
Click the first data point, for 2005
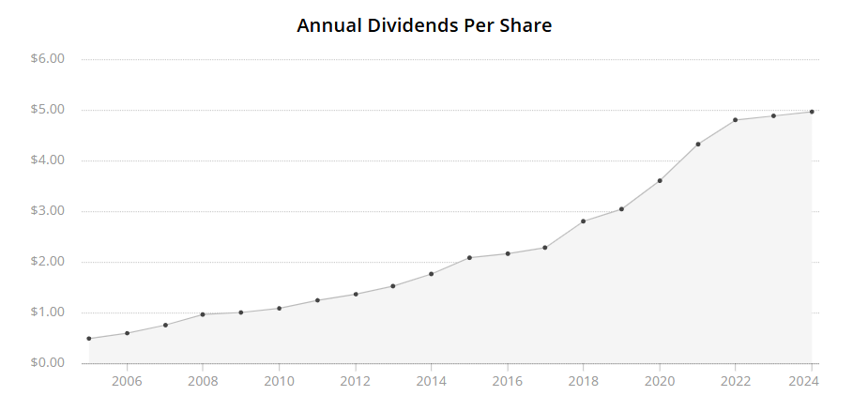[x=89, y=339]
